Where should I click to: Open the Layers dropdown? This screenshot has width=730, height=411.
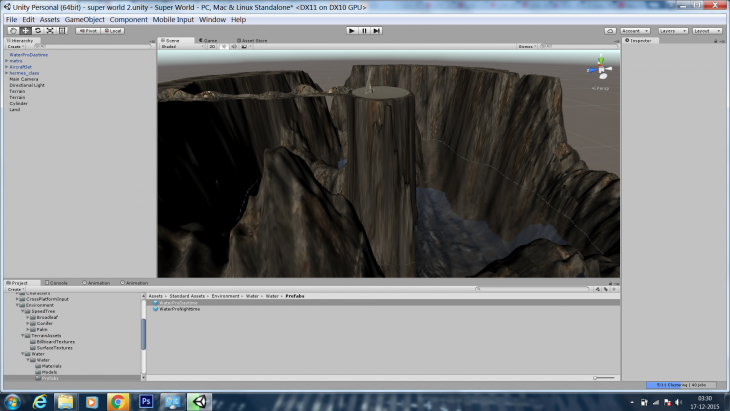pyautogui.click(x=672, y=31)
